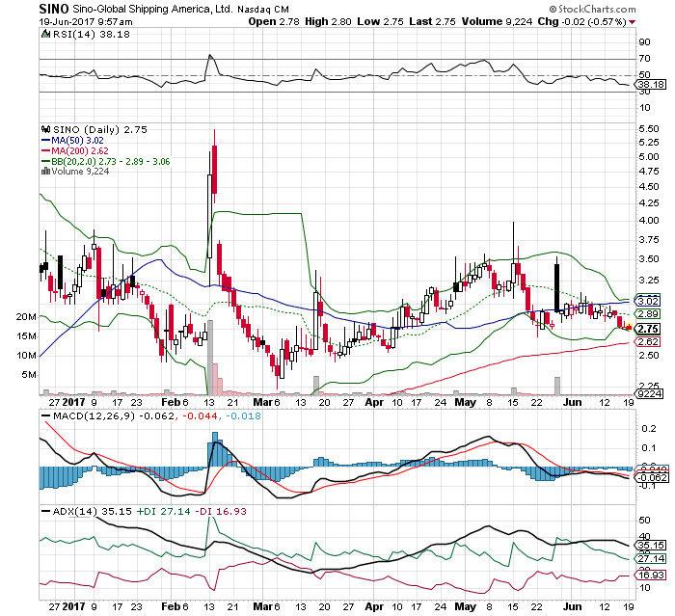The height and width of the screenshot is (616, 675).
Task: Click the Volume 9,224 header value
Action: [x=497, y=21]
